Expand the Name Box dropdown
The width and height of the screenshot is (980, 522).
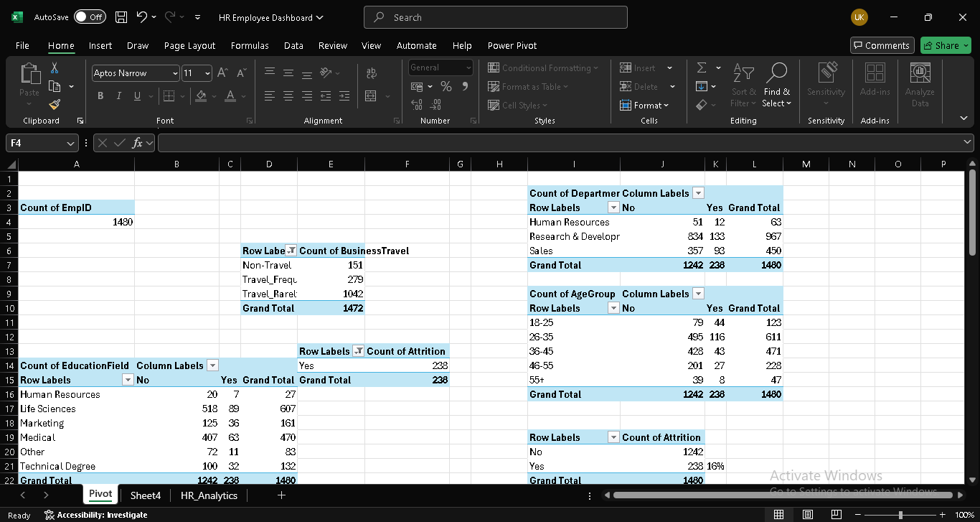(70, 143)
